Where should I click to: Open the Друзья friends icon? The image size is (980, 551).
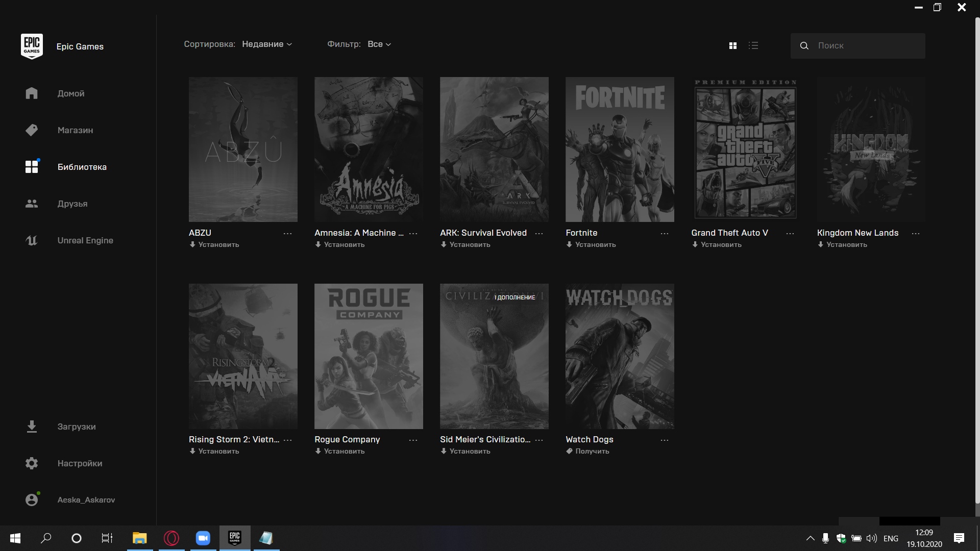pyautogui.click(x=32, y=204)
